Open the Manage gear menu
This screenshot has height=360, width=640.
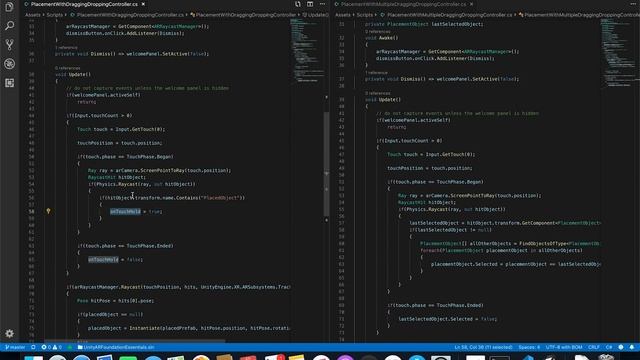pos(9,333)
